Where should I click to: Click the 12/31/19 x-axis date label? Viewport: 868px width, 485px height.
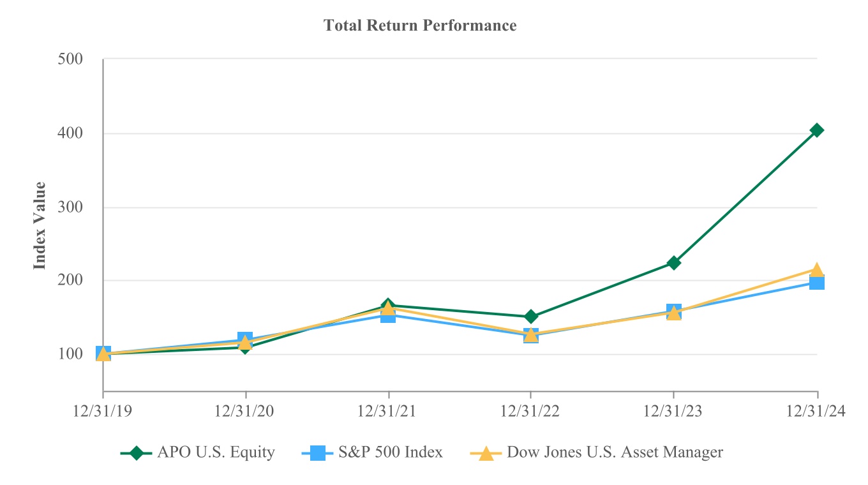(x=103, y=412)
